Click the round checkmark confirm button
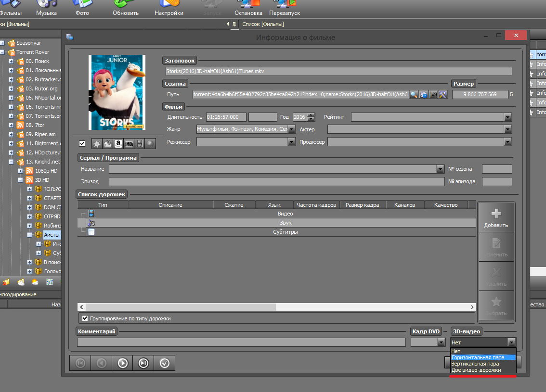546x392 pixels. pos(165,363)
